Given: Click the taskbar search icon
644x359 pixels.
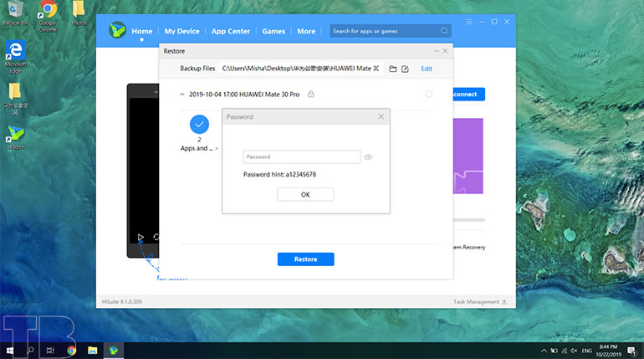Looking at the screenshot, I should (30, 351).
